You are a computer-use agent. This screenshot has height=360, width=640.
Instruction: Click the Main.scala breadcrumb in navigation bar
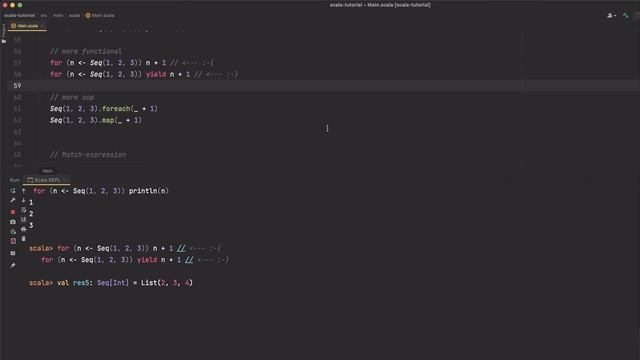pyautogui.click(x=100, y=16)
